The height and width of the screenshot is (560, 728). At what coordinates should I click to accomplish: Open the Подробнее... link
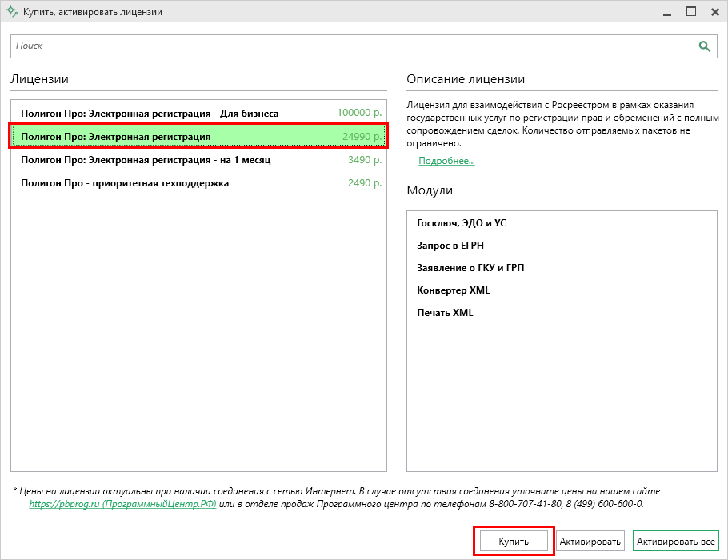pos(446,161)
